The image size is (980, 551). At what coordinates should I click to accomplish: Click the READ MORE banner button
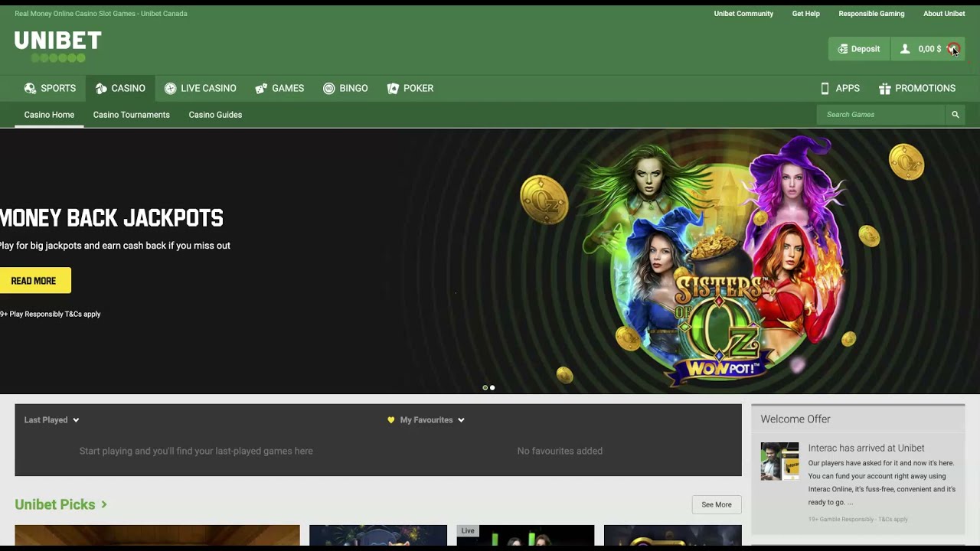tap(34, 281)
